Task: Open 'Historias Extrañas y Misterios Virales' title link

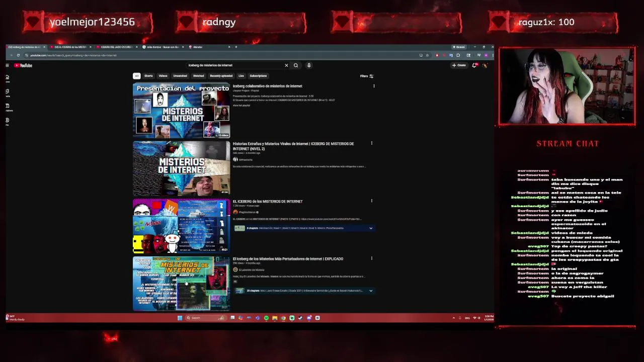Action: (293, 146)
